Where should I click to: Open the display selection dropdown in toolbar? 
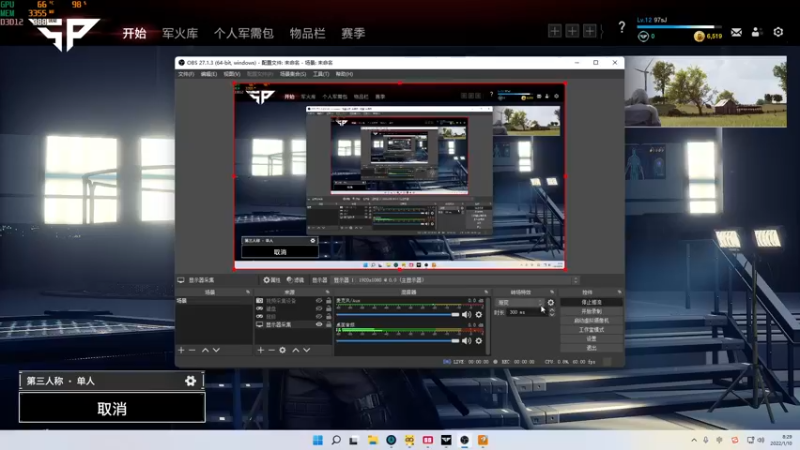pyautogui.click(x=457, y=280)
